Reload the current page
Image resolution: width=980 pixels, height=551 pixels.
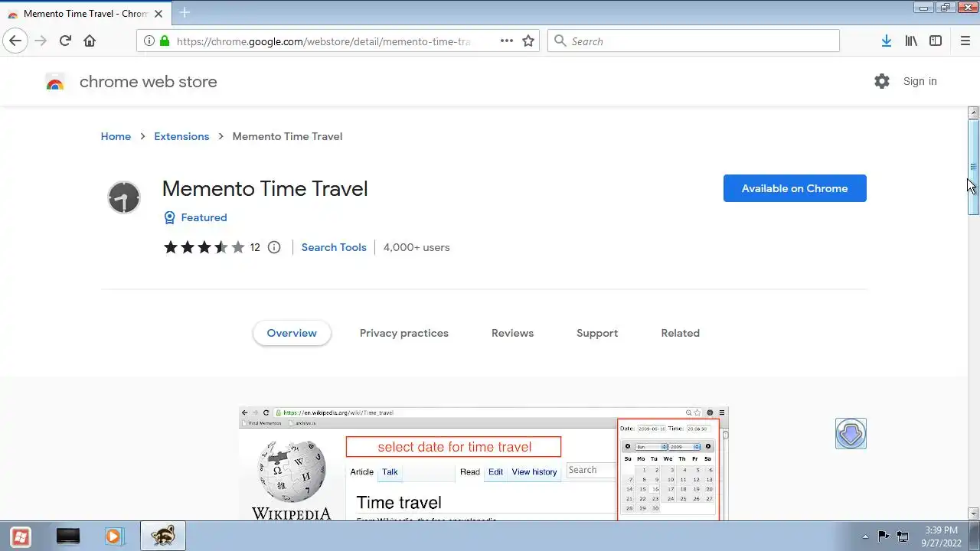pyautogui.click(x=65, y=41)
